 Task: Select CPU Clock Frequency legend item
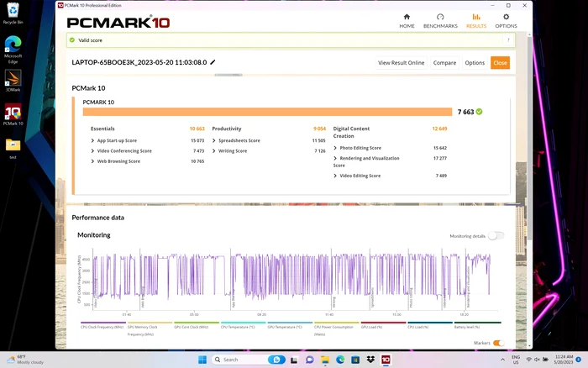pos(102,325)
